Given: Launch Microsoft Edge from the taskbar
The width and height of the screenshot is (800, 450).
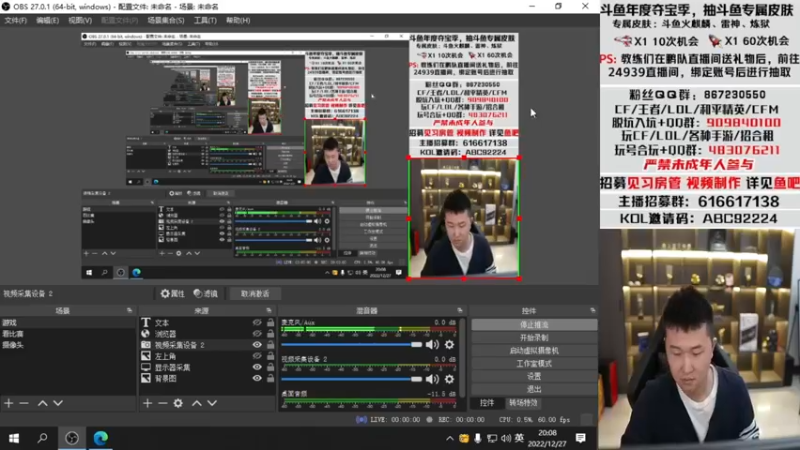Looking at the screenshot, I should [x=101, y=438].
